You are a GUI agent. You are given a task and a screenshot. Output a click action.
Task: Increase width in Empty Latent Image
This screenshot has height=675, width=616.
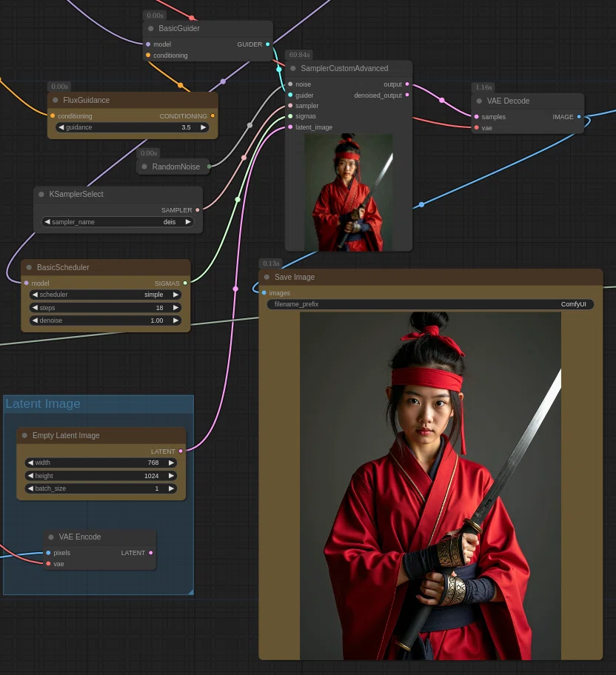tap(172, 463)
